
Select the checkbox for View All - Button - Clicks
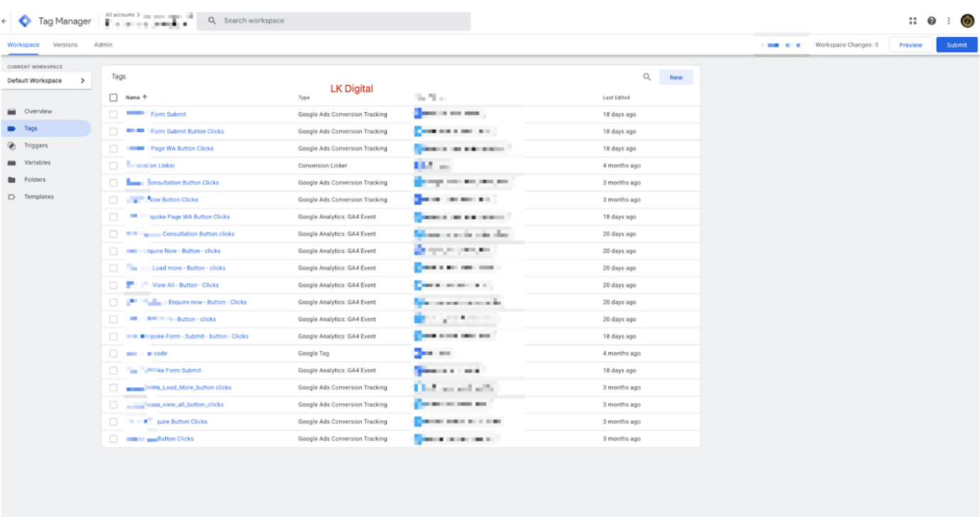point(114,285)
